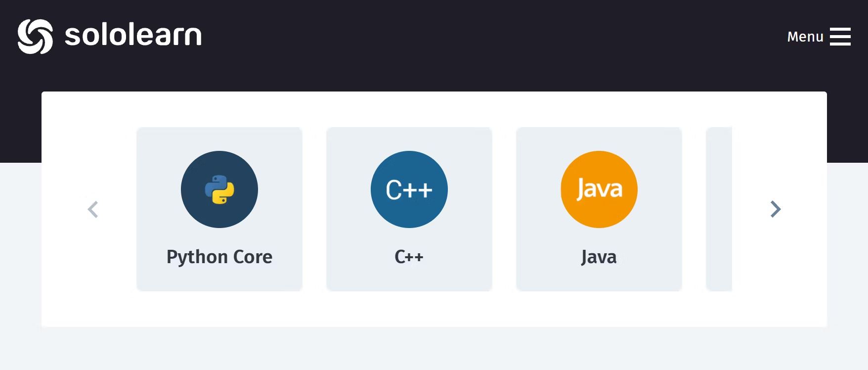This screenshot has width=868, height=370.
Task: Click the light gray page area below carousel
Action: [434, 349]
